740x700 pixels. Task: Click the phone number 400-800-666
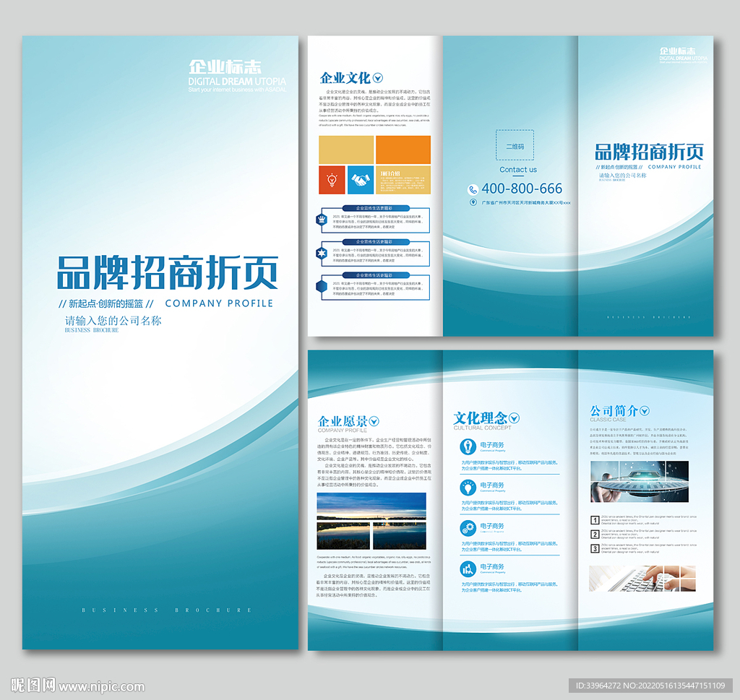[x=522, y=189]
